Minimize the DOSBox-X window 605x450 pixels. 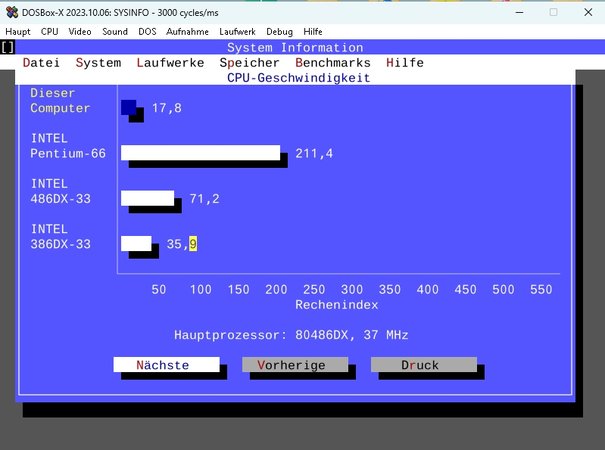[x=519, y=12]
